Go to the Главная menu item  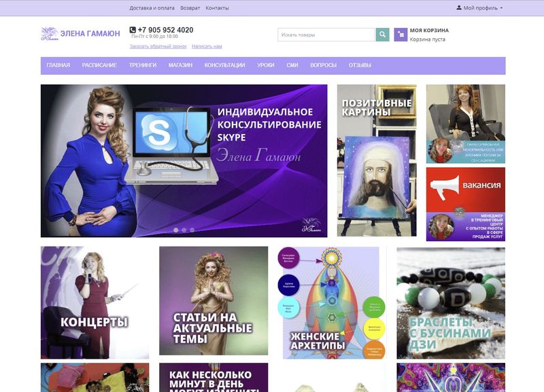click(x=58, y=65)
